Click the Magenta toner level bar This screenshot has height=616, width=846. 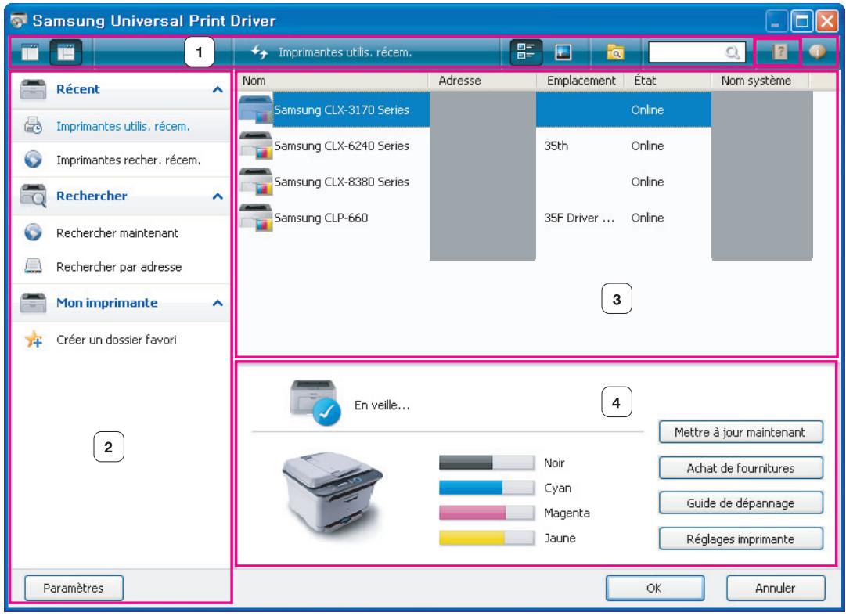(487, 513)
